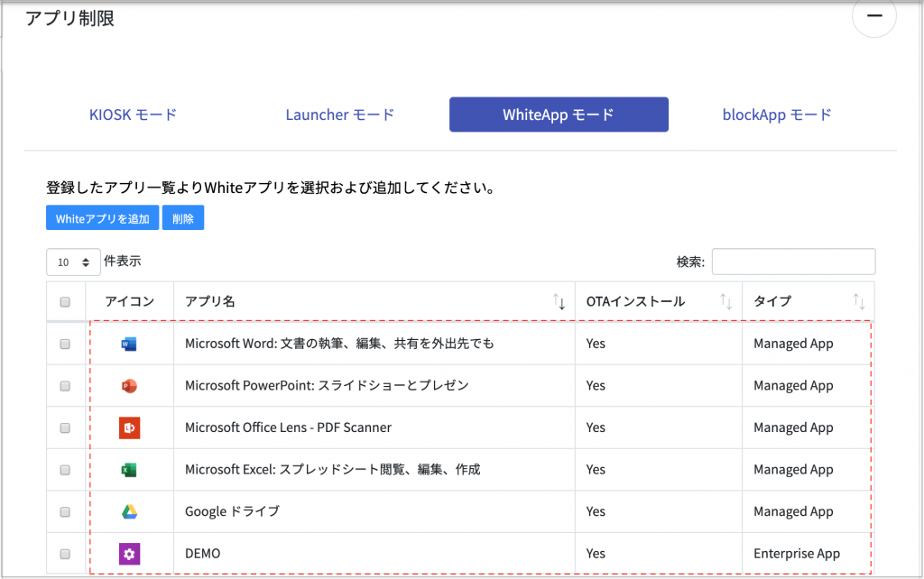Viewport: 924px width, 579px height.
Task: Check the box for the Microsoft Word row
Action: 65,344
